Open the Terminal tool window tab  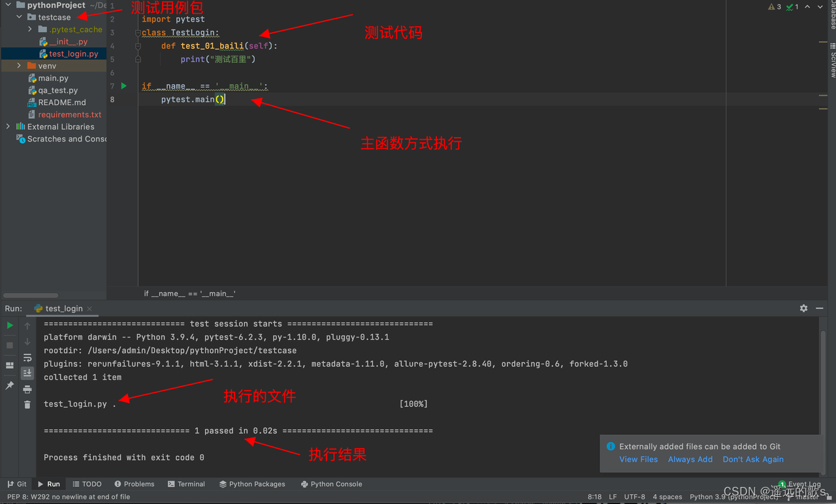[x=186, y=484]
